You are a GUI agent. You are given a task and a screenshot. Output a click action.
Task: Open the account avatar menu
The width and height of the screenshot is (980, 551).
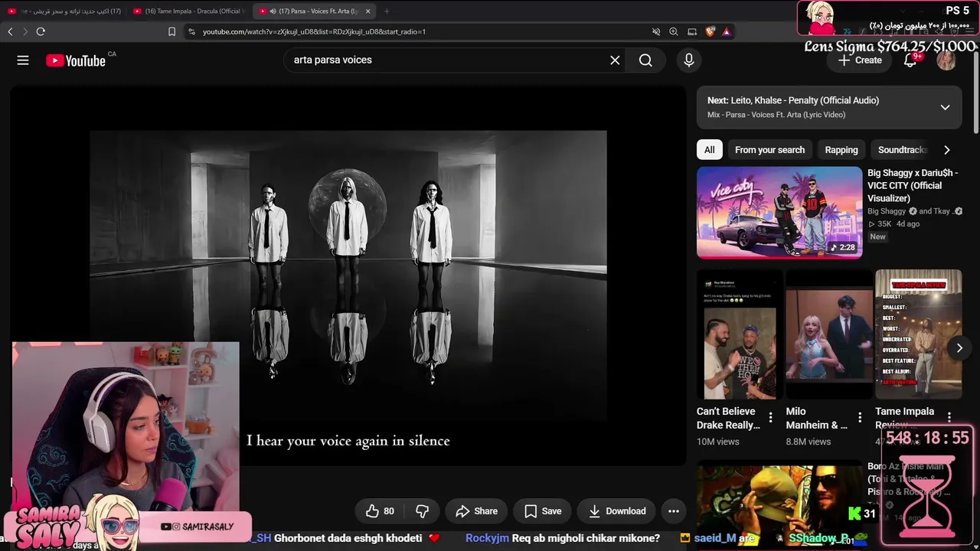point(946,60)
